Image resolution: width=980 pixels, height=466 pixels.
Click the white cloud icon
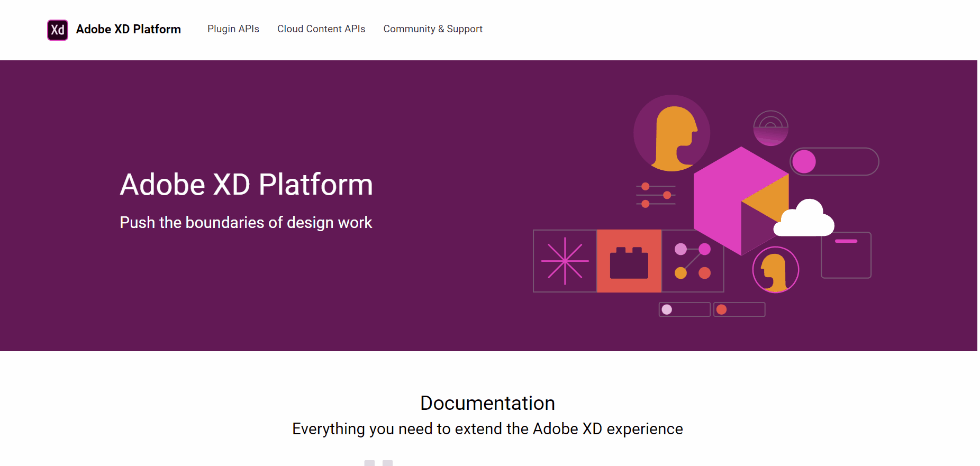[x=804, y=220]
